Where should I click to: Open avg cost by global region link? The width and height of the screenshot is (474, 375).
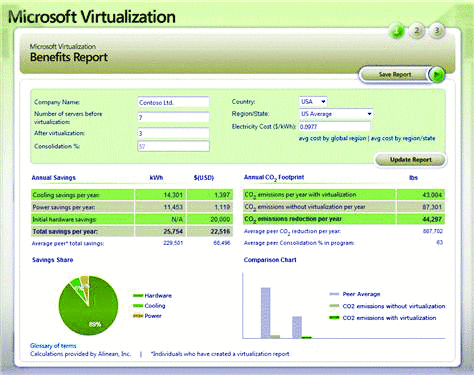(x=332, y=138)
